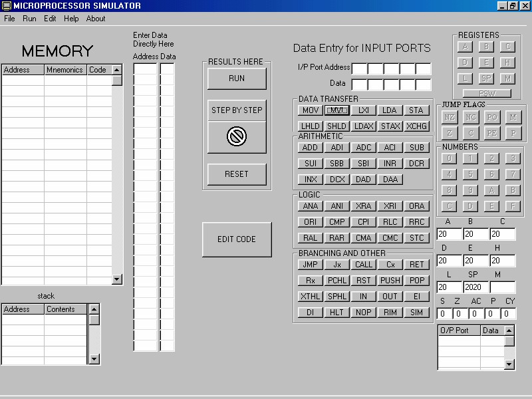The width and height of the screenshot is (532, 399).
Task: Open the EDIT CODE button
Action: (237, 239)
